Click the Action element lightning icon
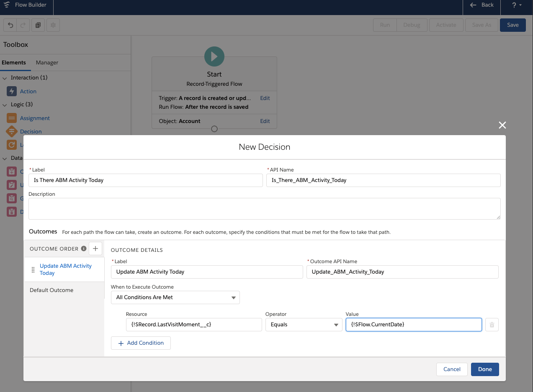 (x=12, y=91)
